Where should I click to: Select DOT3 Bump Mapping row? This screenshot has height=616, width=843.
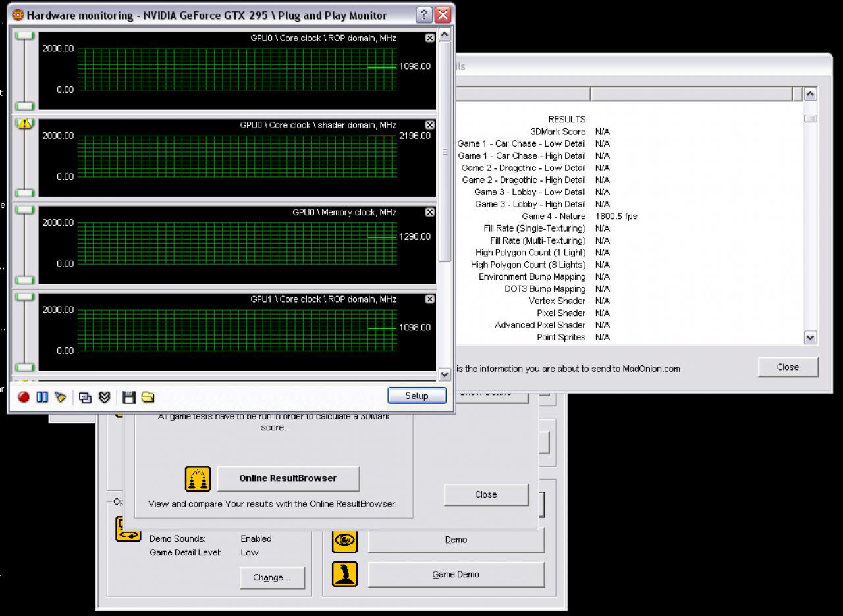coord(629,289)
